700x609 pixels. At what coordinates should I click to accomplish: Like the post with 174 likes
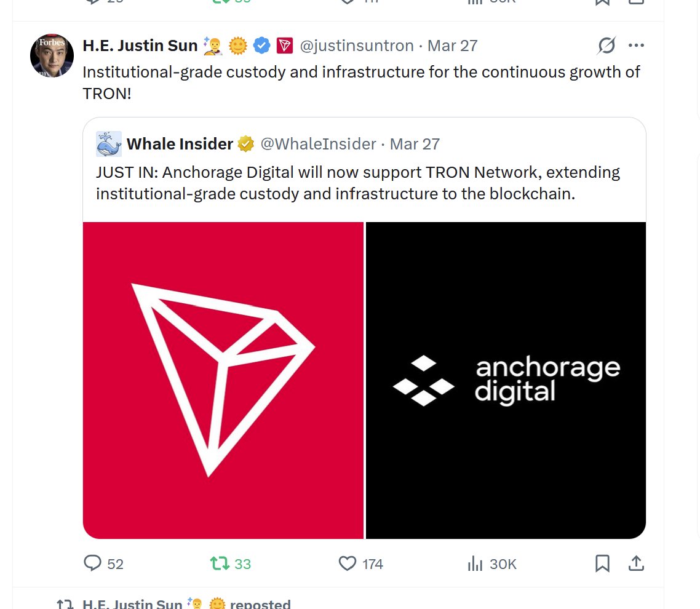pyautogui.click(x=348, y=563)
